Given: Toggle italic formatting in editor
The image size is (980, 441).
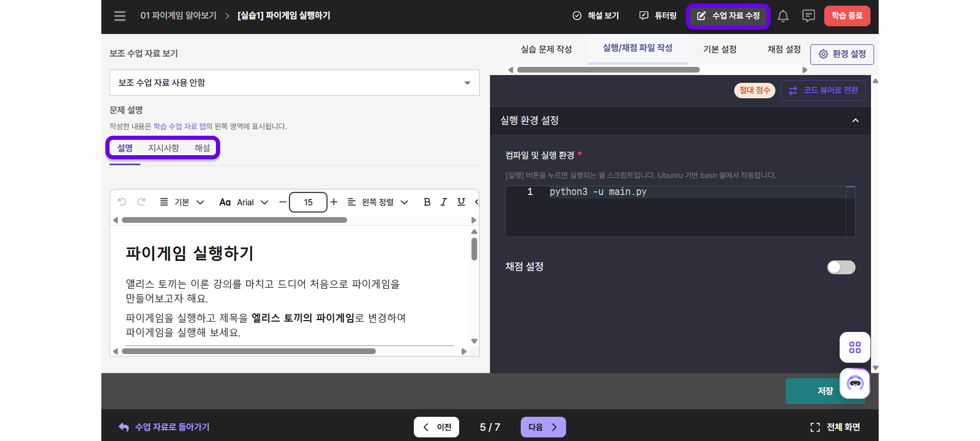Looking at the screenshot, I should (x=444, y=202).
